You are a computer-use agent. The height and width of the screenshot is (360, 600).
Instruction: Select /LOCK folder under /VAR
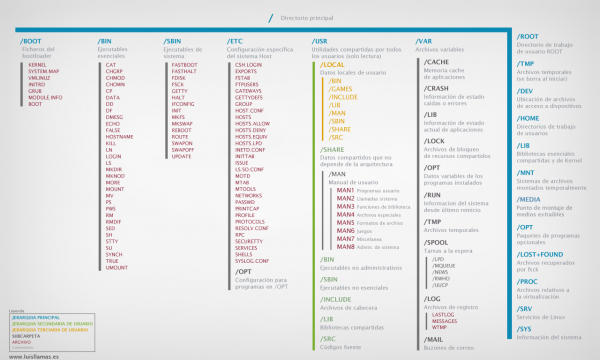(434, 141)
